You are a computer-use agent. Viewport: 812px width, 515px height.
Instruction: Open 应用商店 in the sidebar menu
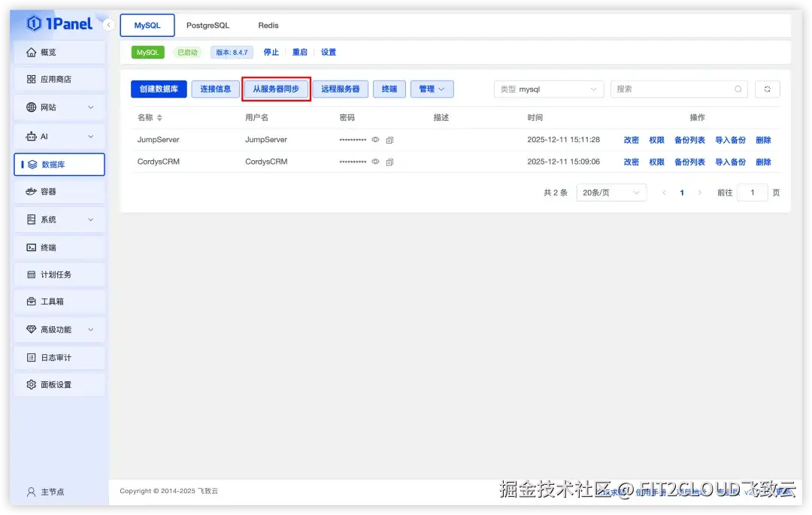[x=59, y=79]
